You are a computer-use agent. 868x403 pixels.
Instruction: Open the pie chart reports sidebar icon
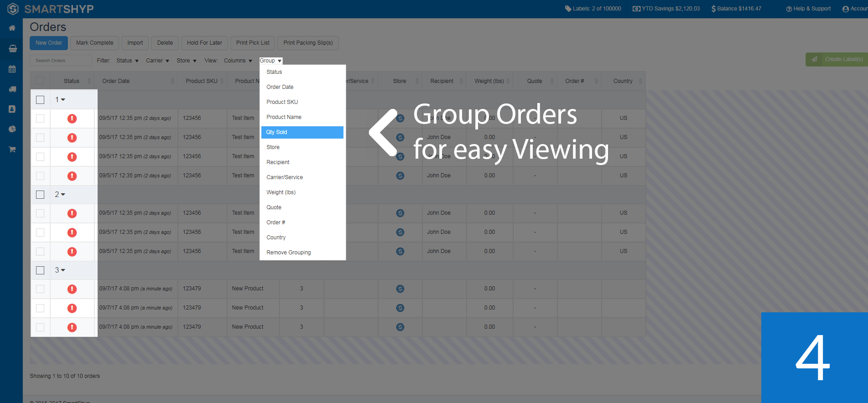click(x=12, y=129)
